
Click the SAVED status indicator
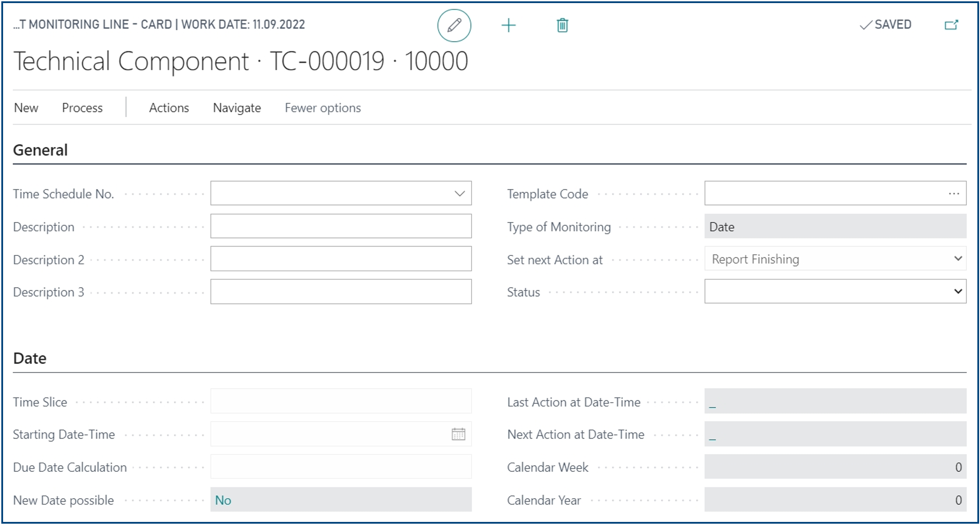885,25
